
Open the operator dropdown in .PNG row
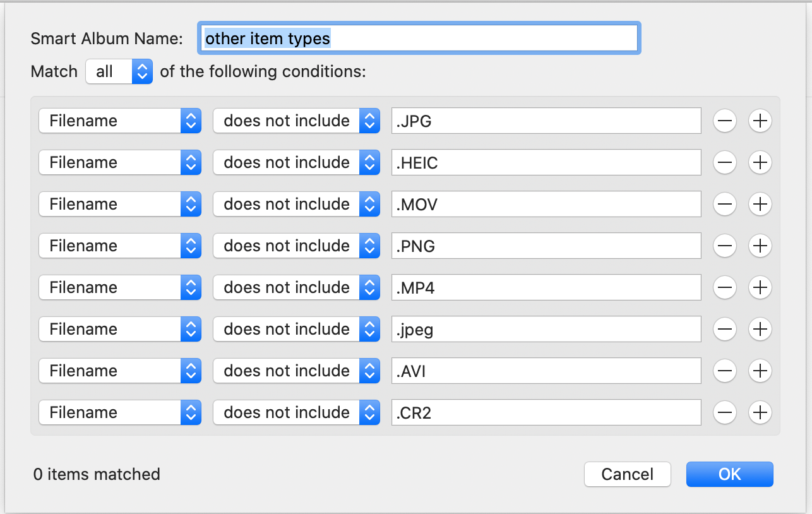pos(296,246)
